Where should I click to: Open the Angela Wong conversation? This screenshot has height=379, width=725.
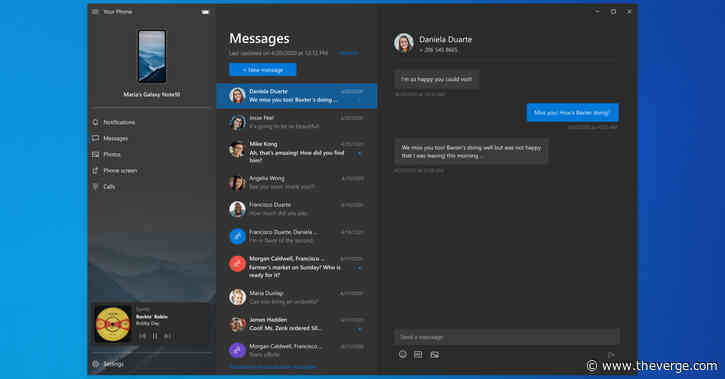point(297,183)
